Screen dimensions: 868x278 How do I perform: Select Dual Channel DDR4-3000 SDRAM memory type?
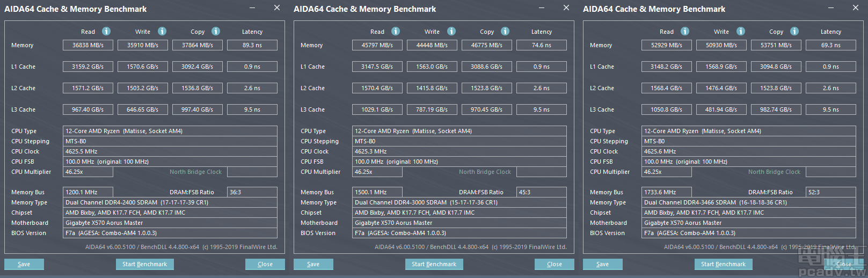tap(459, 202)
